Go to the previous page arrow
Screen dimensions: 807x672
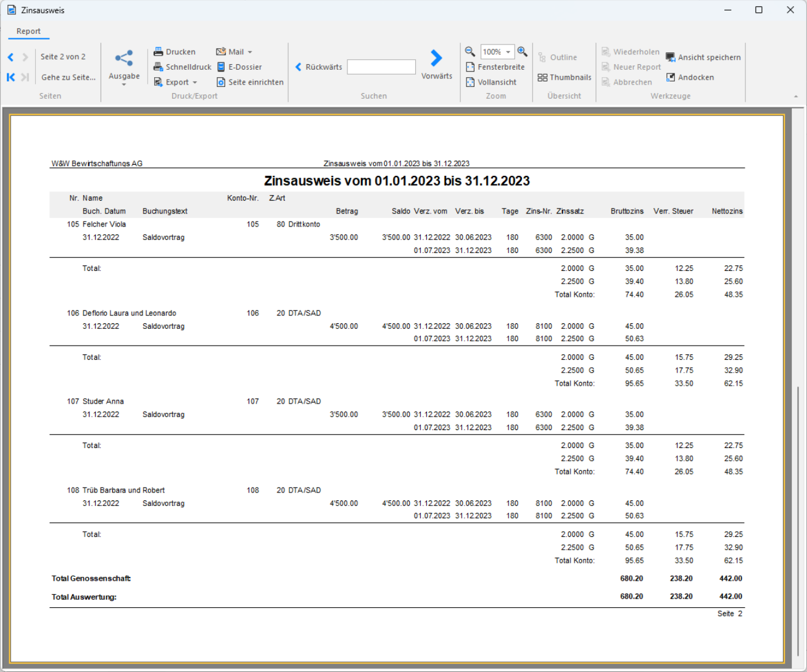point(10,57)
